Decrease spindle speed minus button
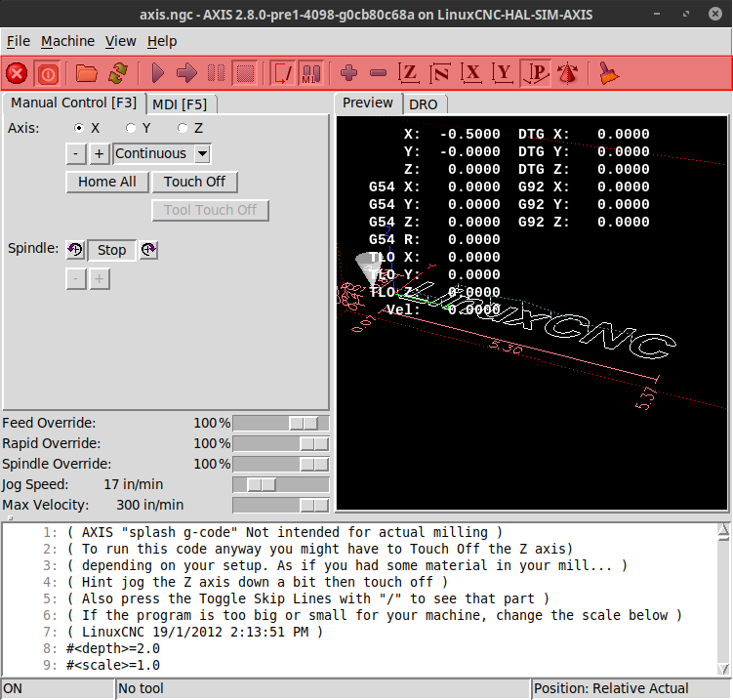This screenshot has width=733, height=700. [x=76, y=279]
